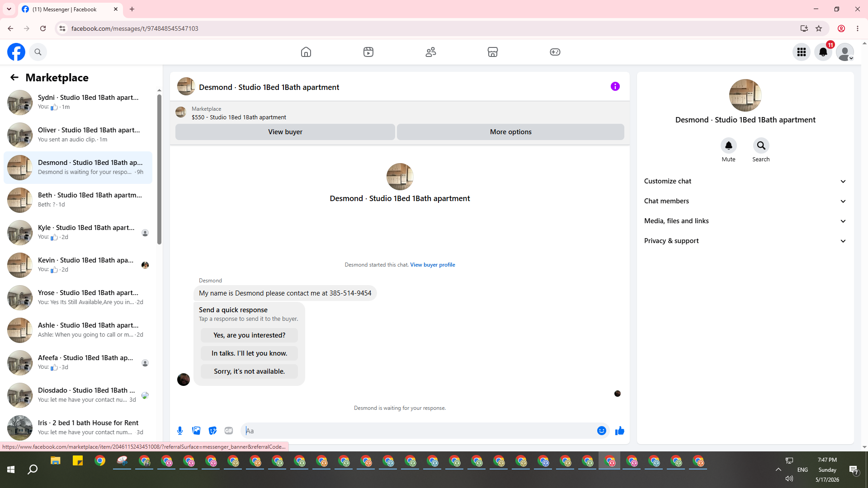Open account profile avatar menu
This screenshot has height=488, width=868.
(x=845, y=52)
